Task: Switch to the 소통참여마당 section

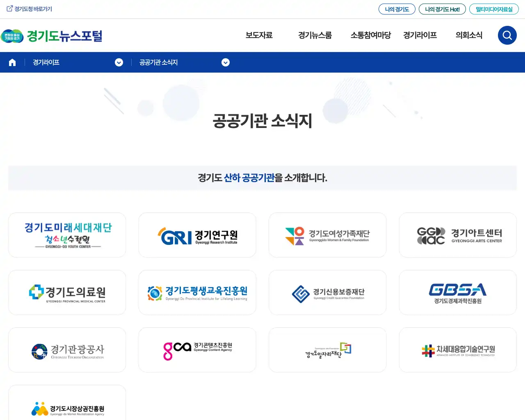Action: (370, 36)
